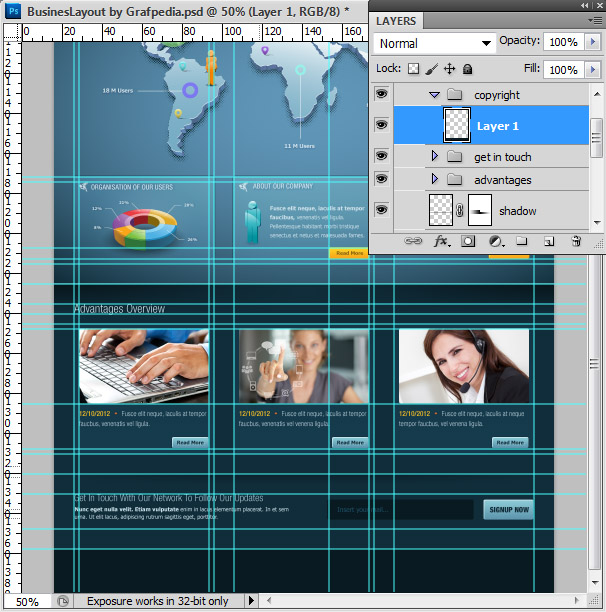Collapse the copyright group triangle
Viewport: 606px width, 612px height.
[x=434, y=94]
